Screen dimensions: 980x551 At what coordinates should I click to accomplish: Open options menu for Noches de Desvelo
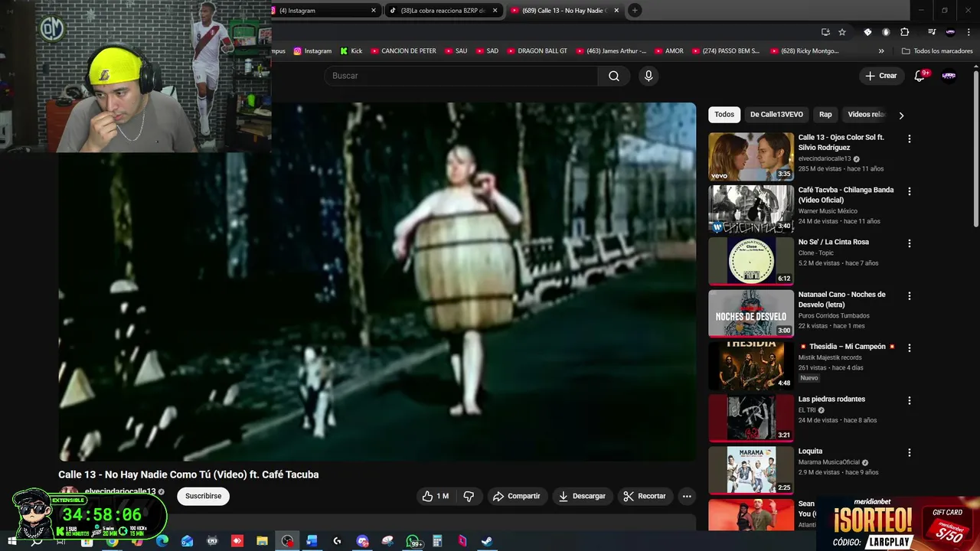coord(910,296)
